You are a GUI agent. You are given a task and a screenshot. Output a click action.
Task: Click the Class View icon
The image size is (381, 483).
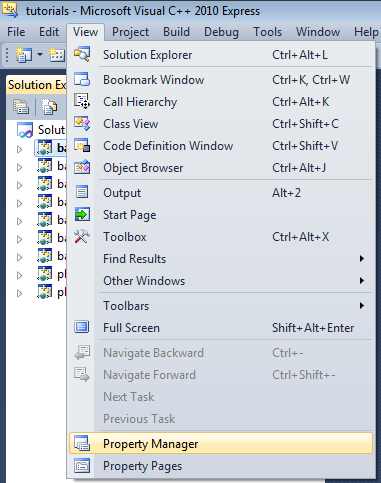coord(82,123)
